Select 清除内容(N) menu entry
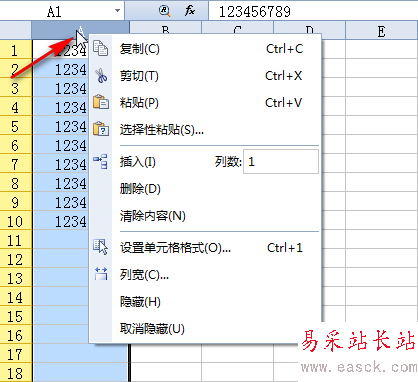Screen dimensions: 418x382 (x=206, y=216)
